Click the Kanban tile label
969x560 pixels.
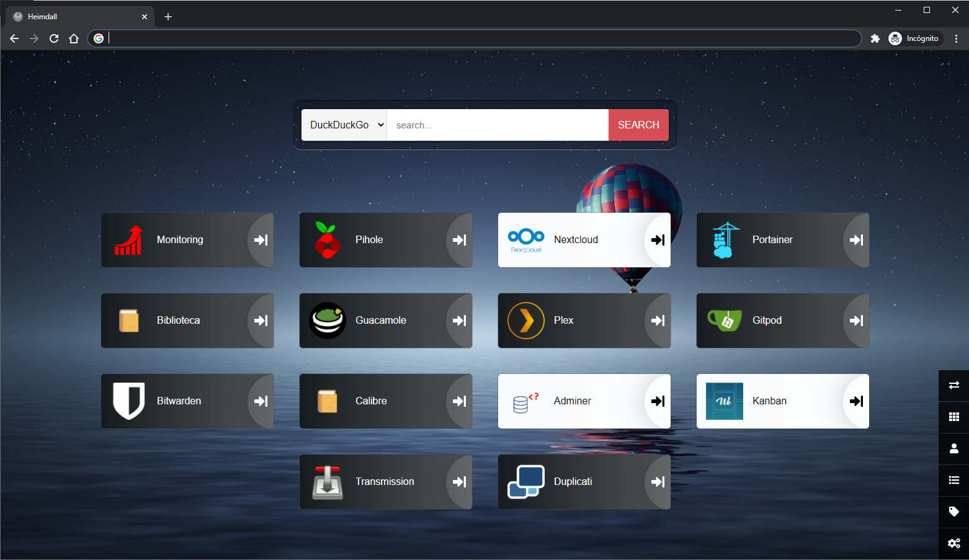769,401
